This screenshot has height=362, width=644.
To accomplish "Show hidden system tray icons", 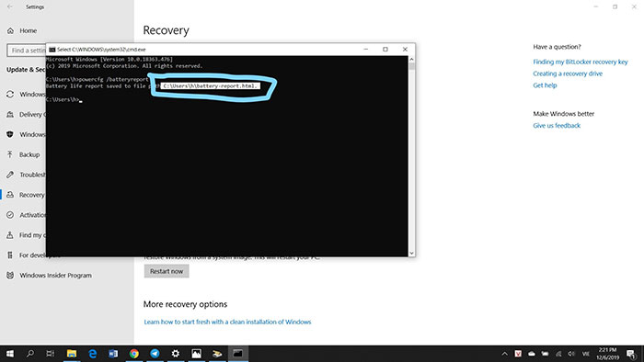I will [505, 354].
